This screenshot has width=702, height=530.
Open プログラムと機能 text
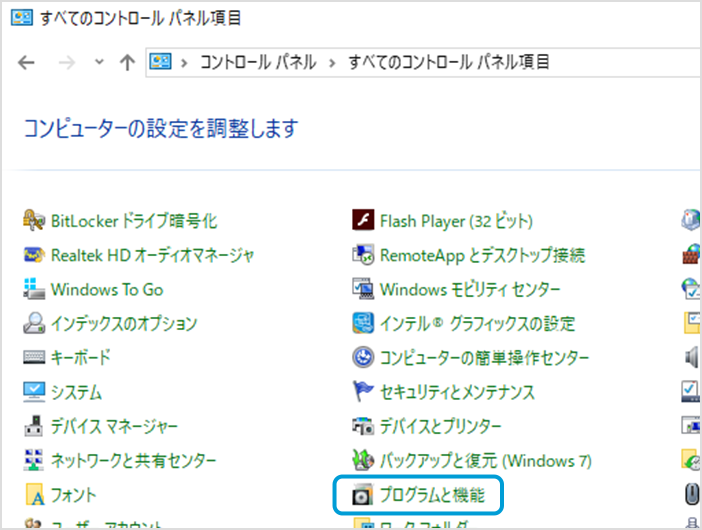click(432, 495)
